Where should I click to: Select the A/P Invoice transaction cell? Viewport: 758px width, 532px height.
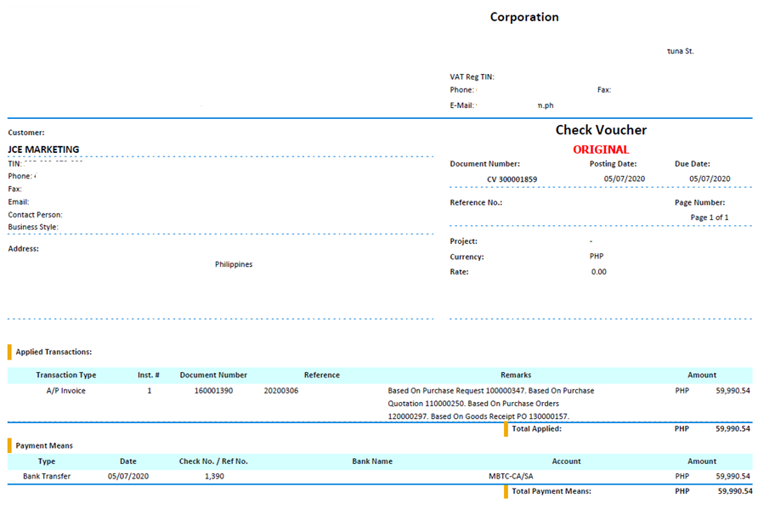point(65,391)
